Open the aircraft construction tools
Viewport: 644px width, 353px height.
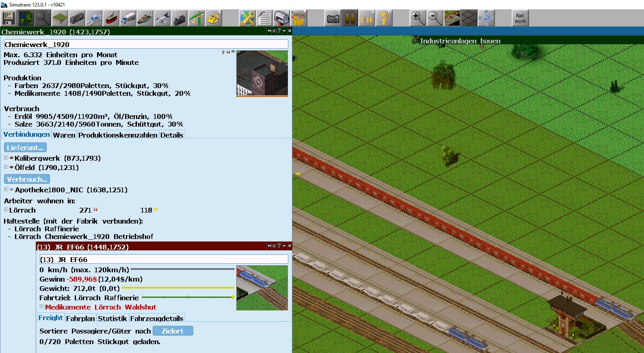click(x=162, y=18)
